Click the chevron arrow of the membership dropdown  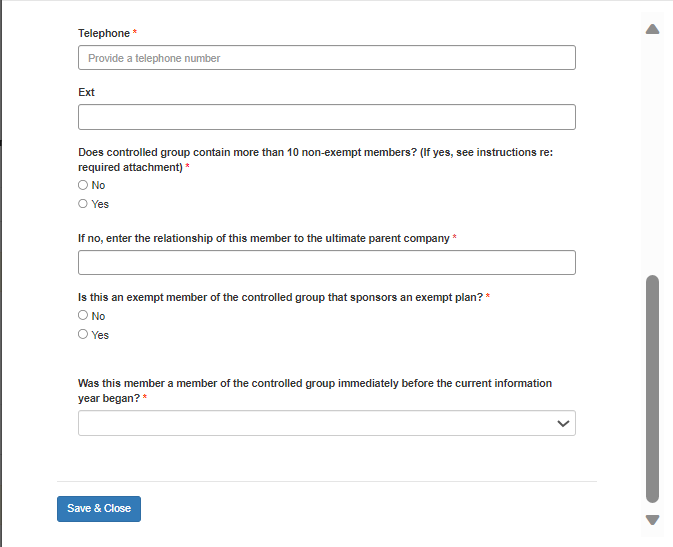pyautogui.click(x=564, y=424)
